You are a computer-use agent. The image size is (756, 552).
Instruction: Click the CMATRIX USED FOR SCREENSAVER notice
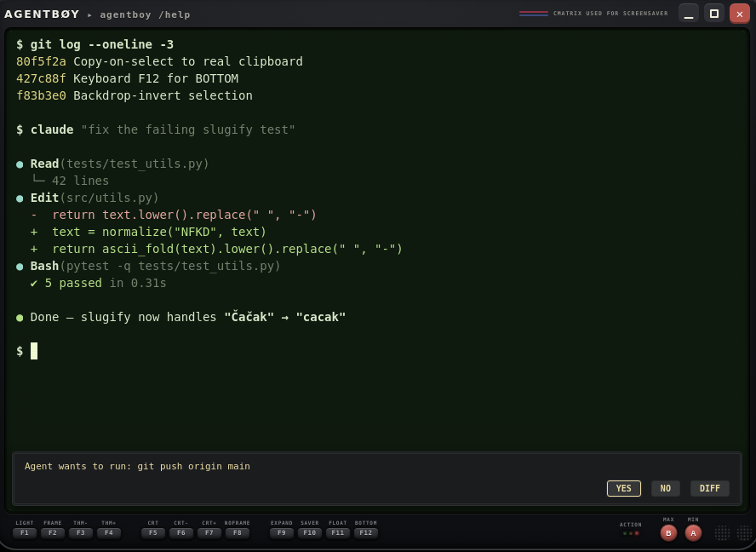click(x=610, y=13)
